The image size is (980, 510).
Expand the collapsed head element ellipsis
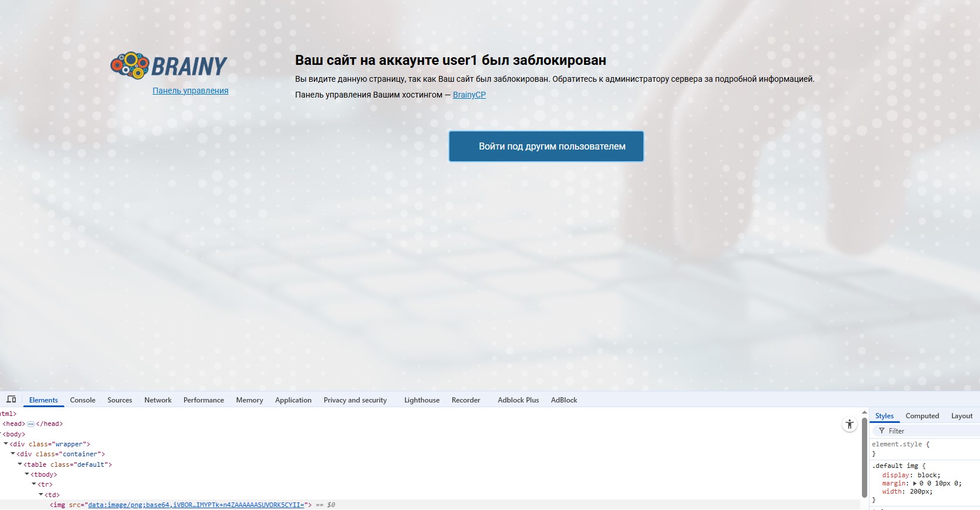point(31,424)
